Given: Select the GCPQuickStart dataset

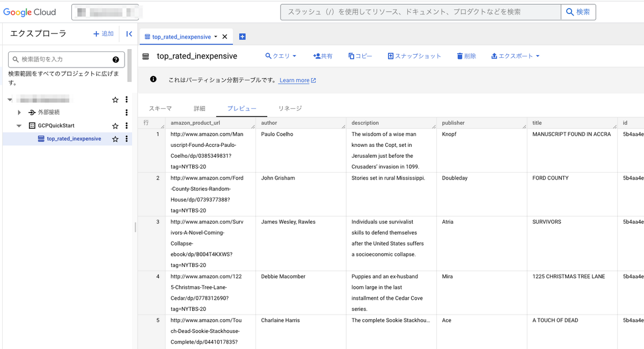Looking at the screenshot, I should click(56, 126).
